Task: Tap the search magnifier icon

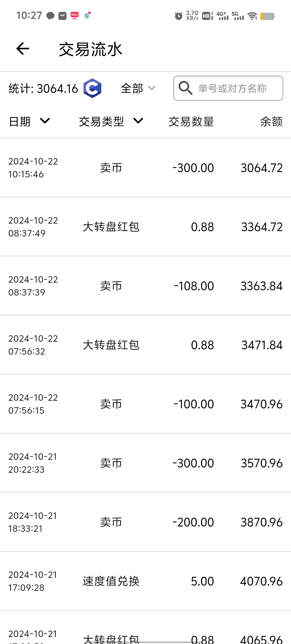Action: (185, 88)
